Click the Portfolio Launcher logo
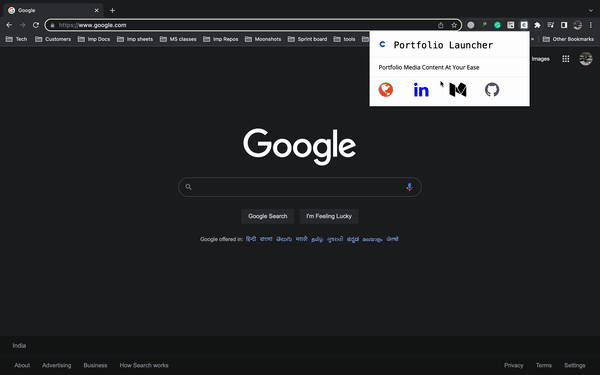Viewport: 600px width, 375px height. [x=382, y=45]
